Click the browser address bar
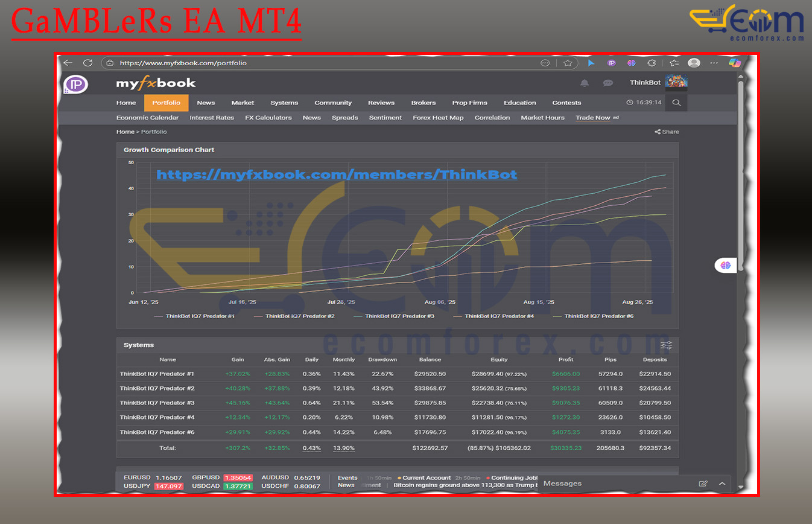Image resolution: width=812 pixels, height=524 pixels. pyautogui.click(x=326, y=63)
